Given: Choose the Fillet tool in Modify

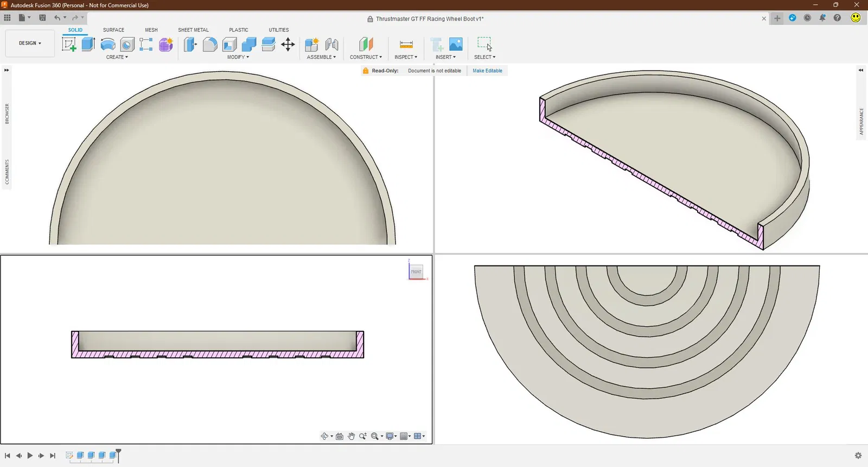Looking at the screenshot, I should pos(210,45).
